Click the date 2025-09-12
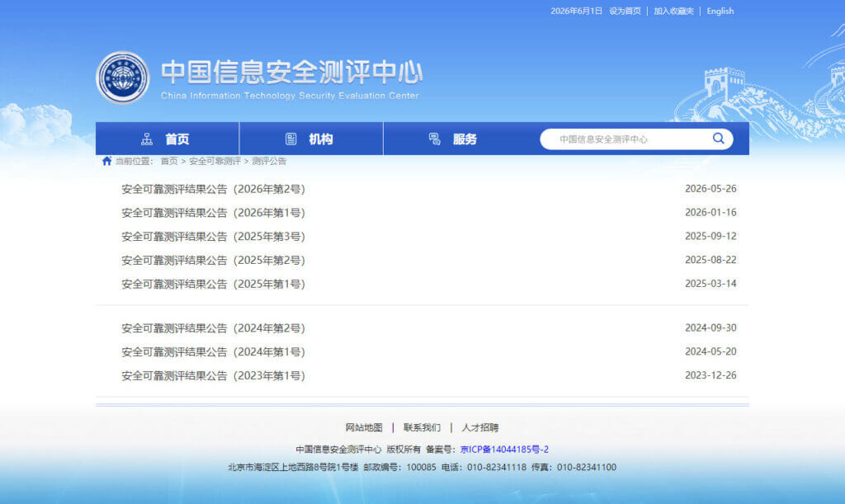Screen dimensions: 845x504 tap(710, 236)
